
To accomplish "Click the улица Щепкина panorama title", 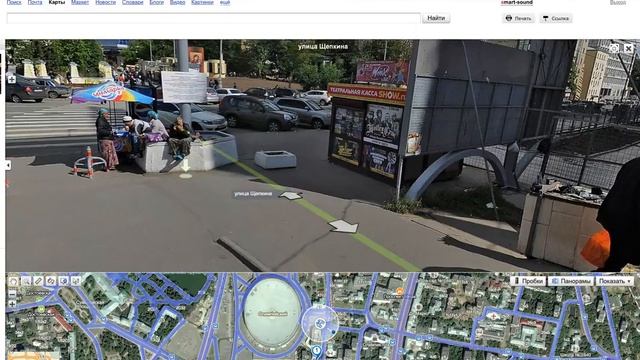I will 323,47.
